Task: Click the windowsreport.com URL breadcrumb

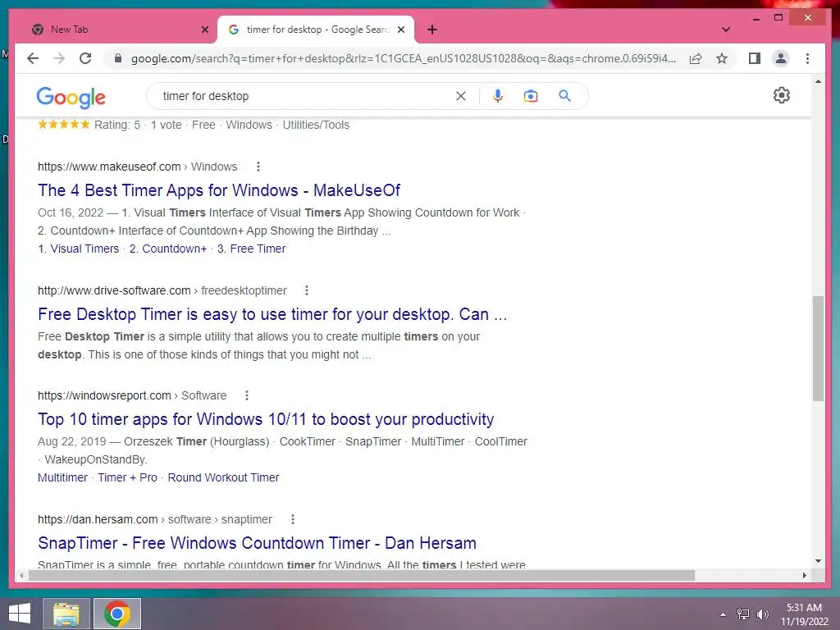Action: pos(132,395)
